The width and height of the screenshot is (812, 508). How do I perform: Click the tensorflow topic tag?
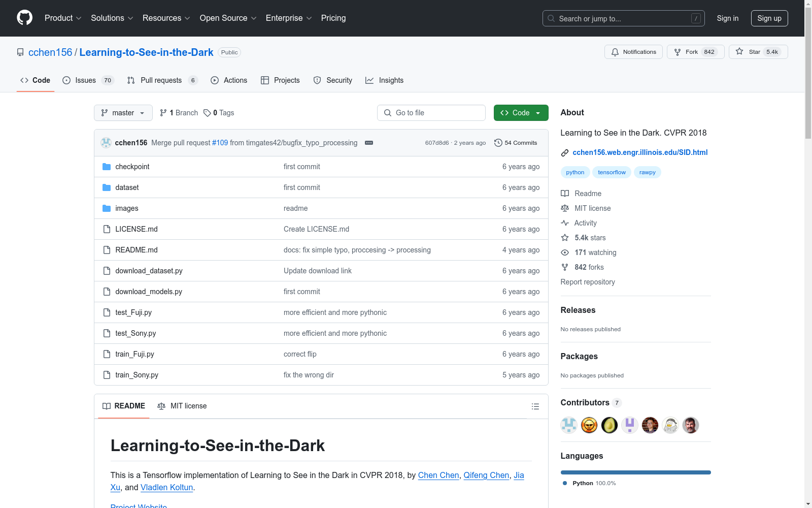[612, 172]
